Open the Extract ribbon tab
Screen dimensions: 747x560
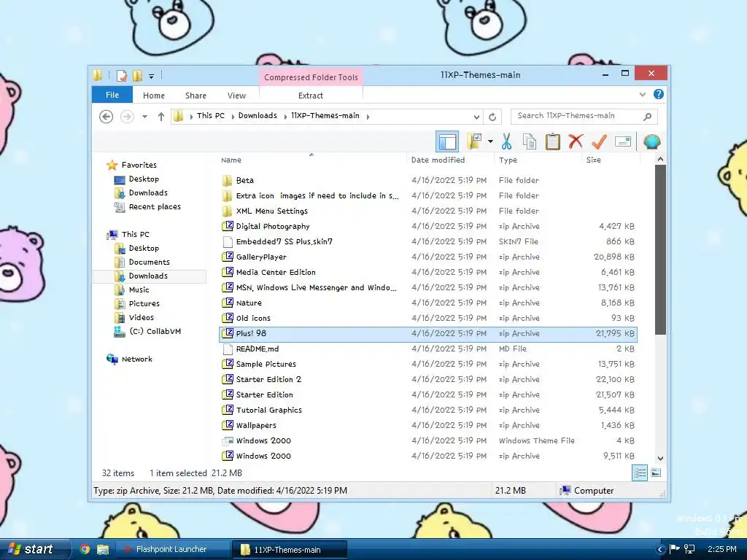click(311, 96)
